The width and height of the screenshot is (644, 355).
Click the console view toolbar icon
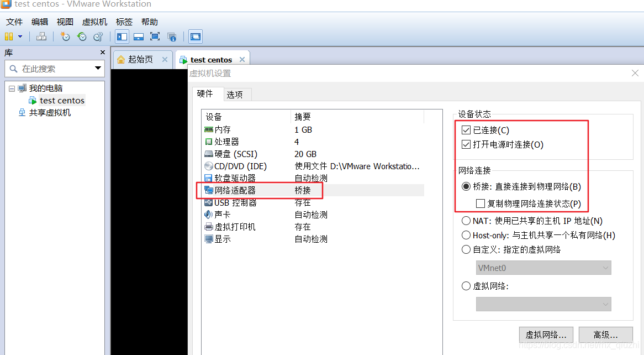(x=196, y=36)
